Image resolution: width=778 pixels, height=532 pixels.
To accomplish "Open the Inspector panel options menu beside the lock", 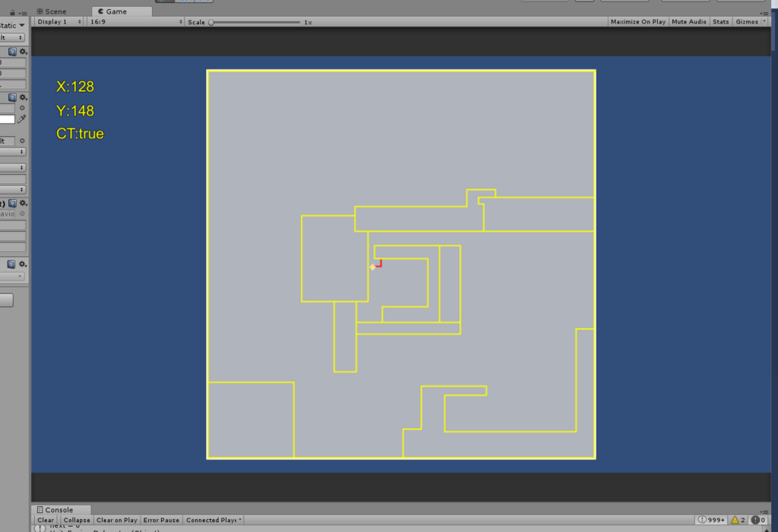I will coord(22,14).
